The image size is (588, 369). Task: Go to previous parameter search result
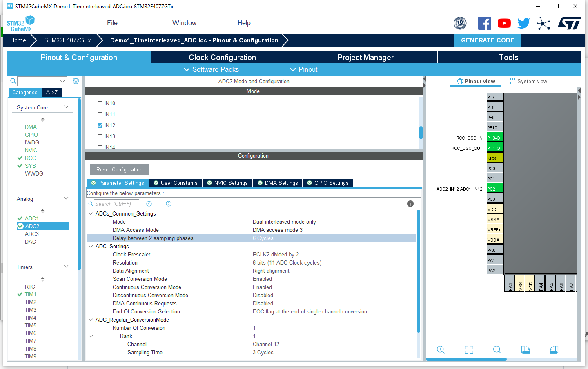[149, 204]
